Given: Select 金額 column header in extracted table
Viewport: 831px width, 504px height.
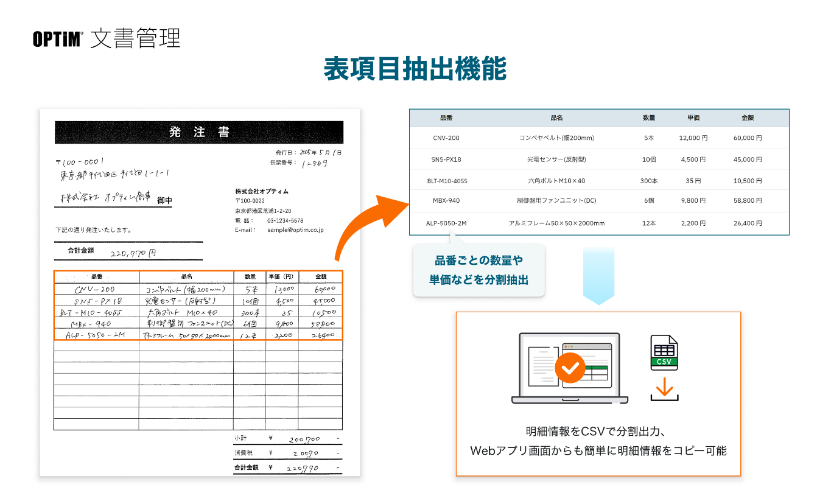Looking at the screenshot, I should 747,118.
